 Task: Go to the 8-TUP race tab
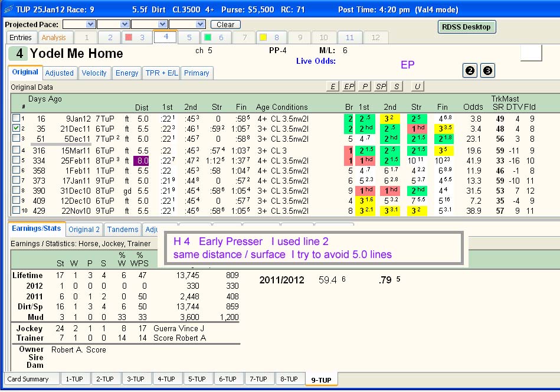pos(289,379)
